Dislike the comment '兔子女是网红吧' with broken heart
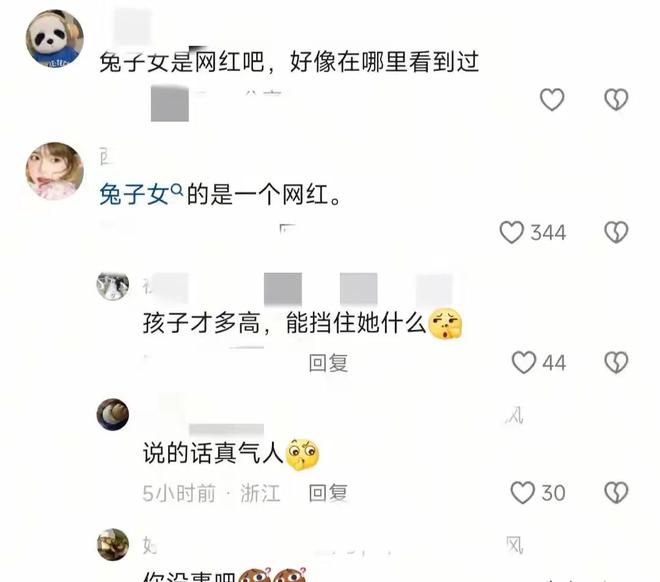Screen dimensions: 660x582 [x=616, y=100]
